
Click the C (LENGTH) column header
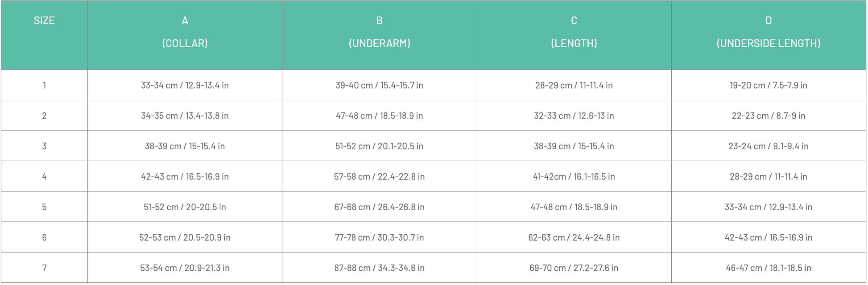coord(574,32)
